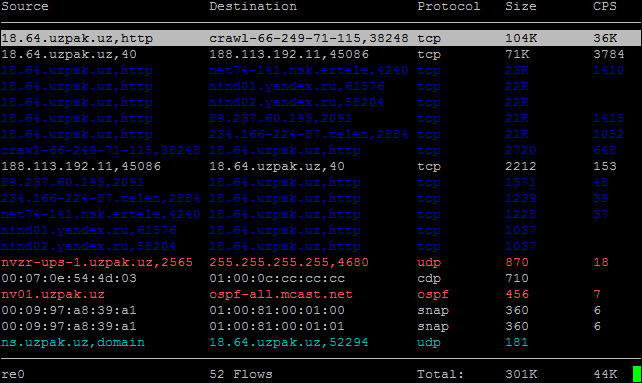This screenshot has height=383, width=642.
Task: Click the 44K total CPS
Action: (605, 374)
